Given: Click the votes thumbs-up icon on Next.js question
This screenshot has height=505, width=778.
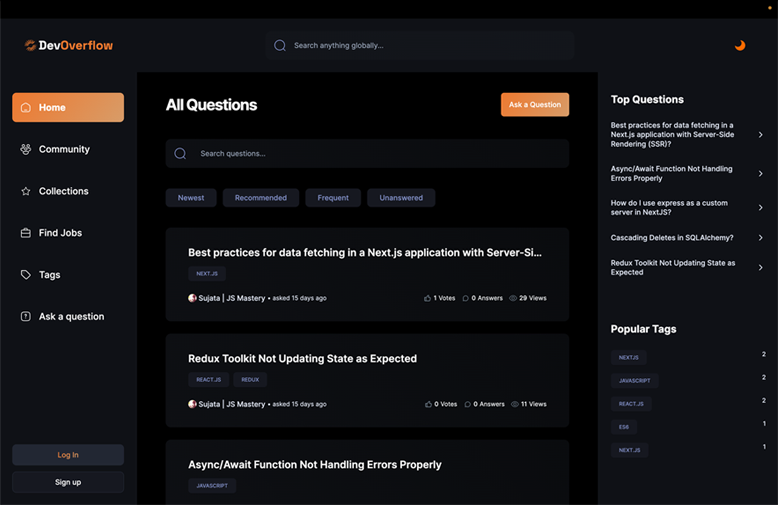Looking at the screenshot, I should click(427, 298).
